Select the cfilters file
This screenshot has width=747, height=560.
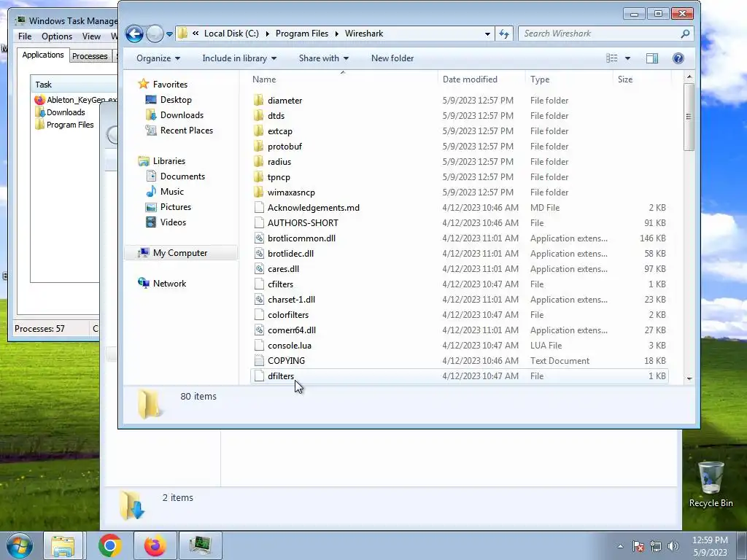280,284
